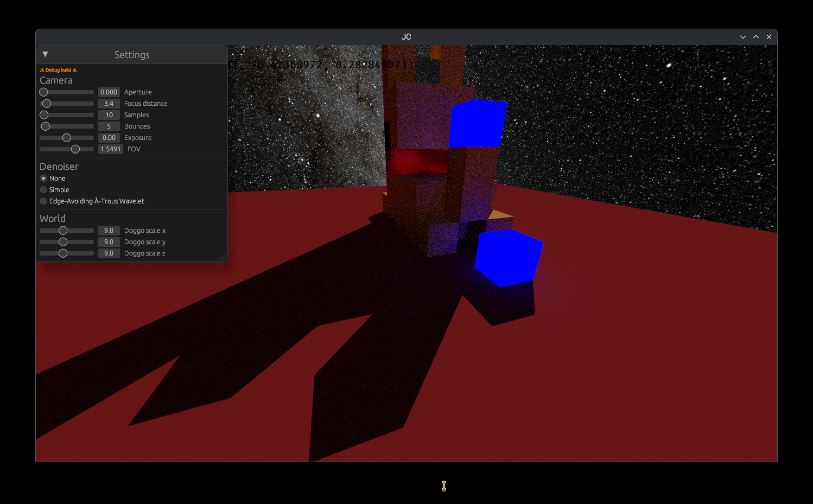Click the Settings panel resize grip
This screenshot has height=504, width=813.
(223, 258)
